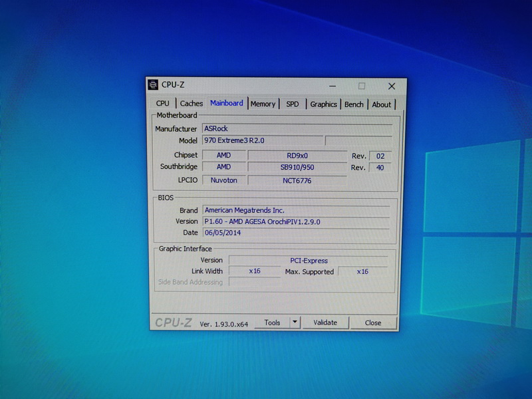Click the empty Side Band Addressing field
This screenshot has width=532, height=399.
255,282
